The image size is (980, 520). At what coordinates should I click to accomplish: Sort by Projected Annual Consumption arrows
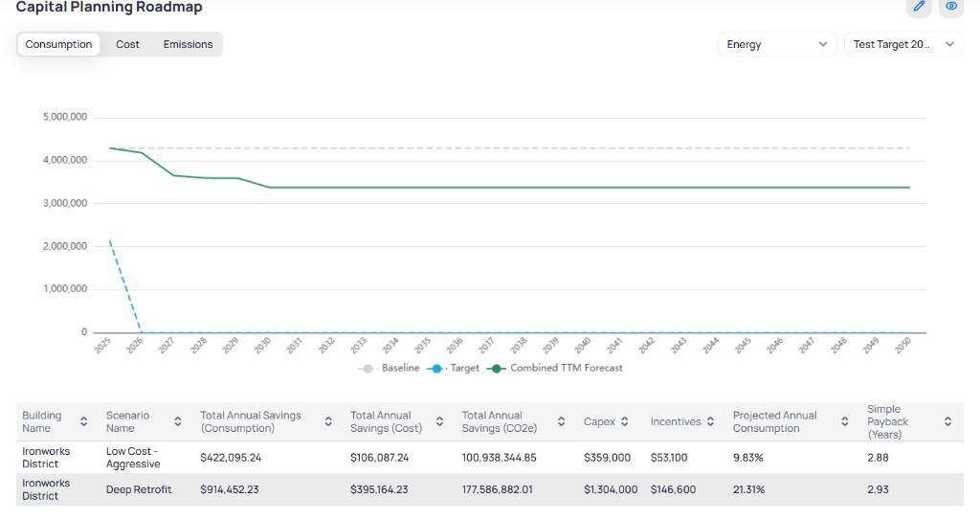pos(844,421)
